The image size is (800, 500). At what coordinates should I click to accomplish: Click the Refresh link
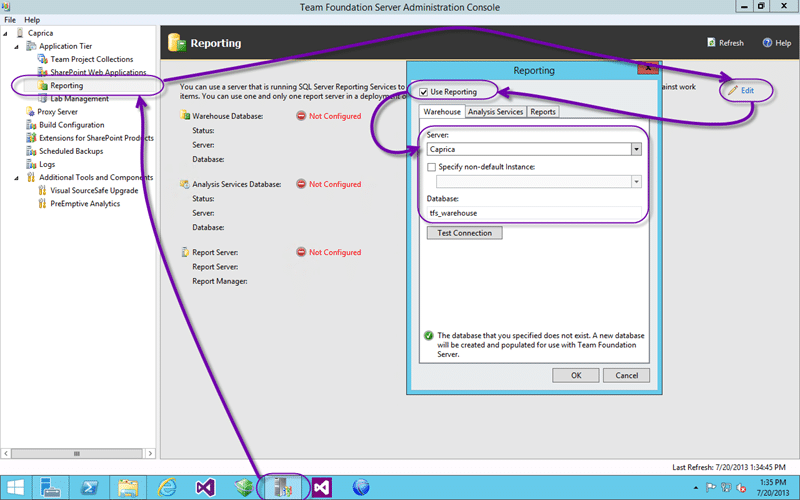tap(731, 43)
